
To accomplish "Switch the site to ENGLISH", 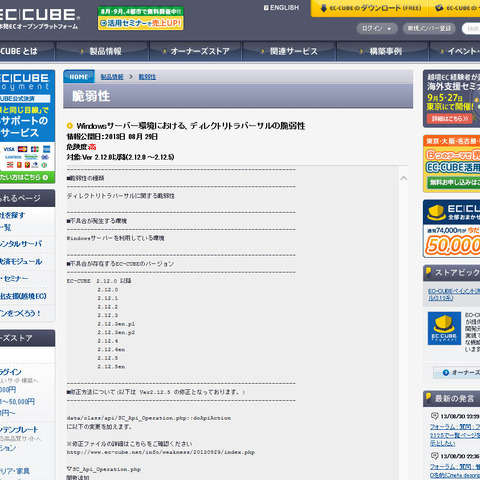I will (281, 8).
